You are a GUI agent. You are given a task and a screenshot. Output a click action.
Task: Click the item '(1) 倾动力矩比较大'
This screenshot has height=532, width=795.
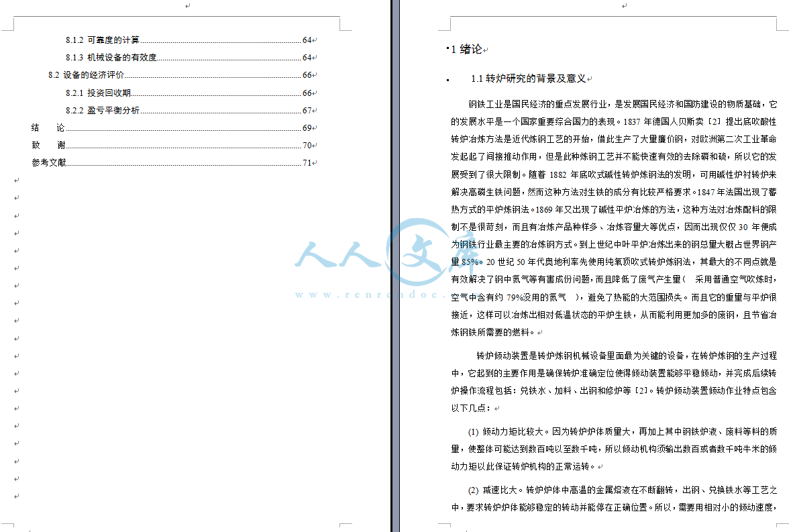pyautogui.click(x=613, y=449)
